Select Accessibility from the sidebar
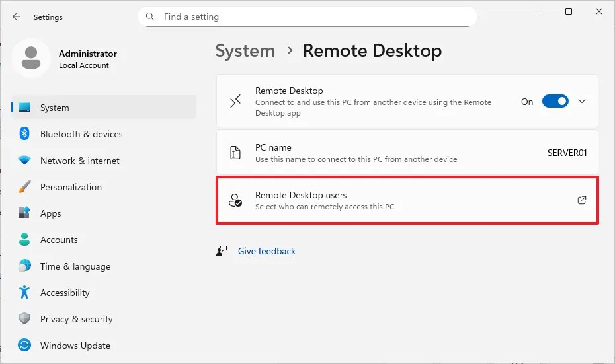615x364 pixels. 104,292
